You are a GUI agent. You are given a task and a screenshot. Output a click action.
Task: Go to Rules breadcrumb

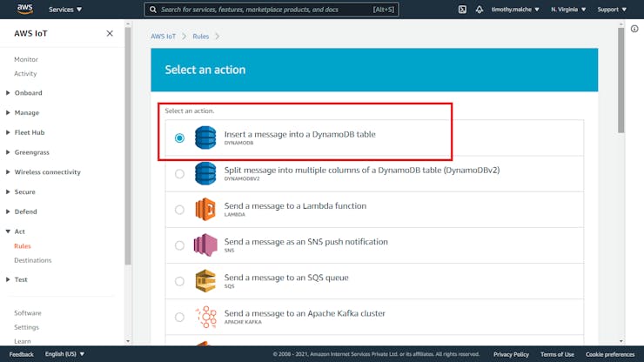(200, 37)
